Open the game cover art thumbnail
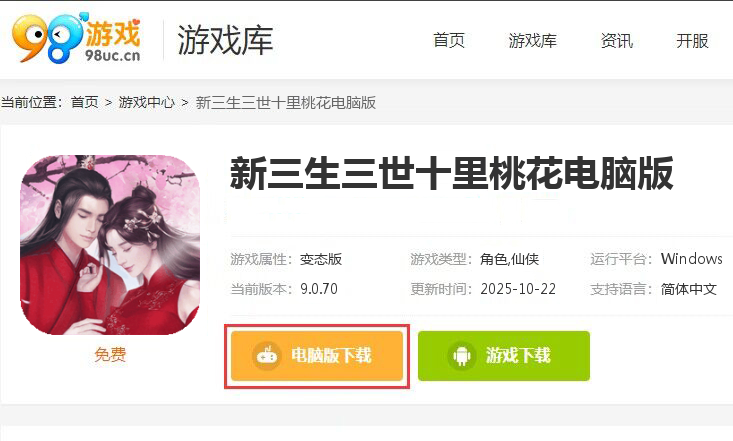The width and height of the screenshot is (733, 441). click(x=110, y=245)
